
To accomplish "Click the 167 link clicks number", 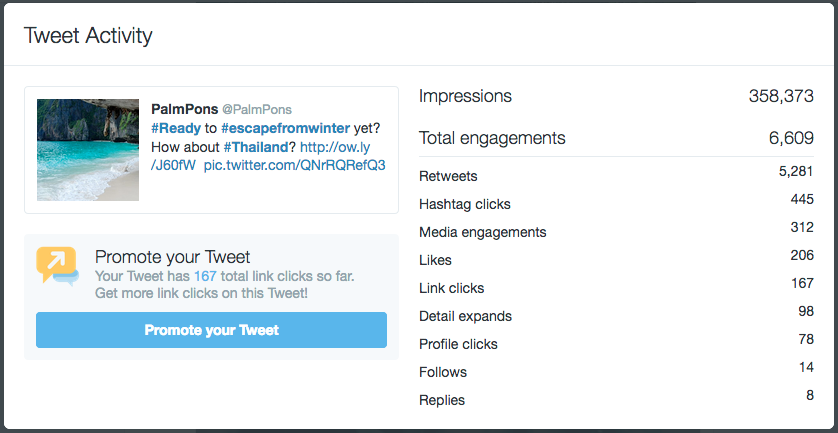I will 205,276.
